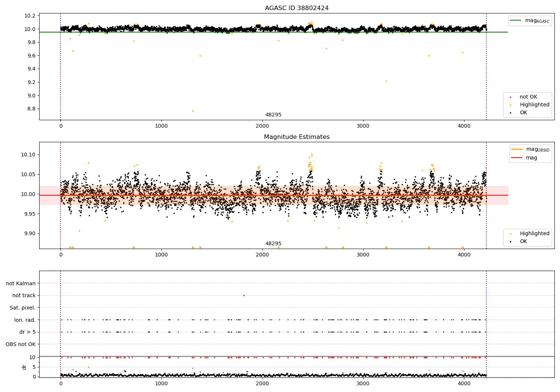Click the 'Magnitude Estimates' title
Image resolution: width=560 pixels, height=392 pixels.
click(x=297, y=137)
